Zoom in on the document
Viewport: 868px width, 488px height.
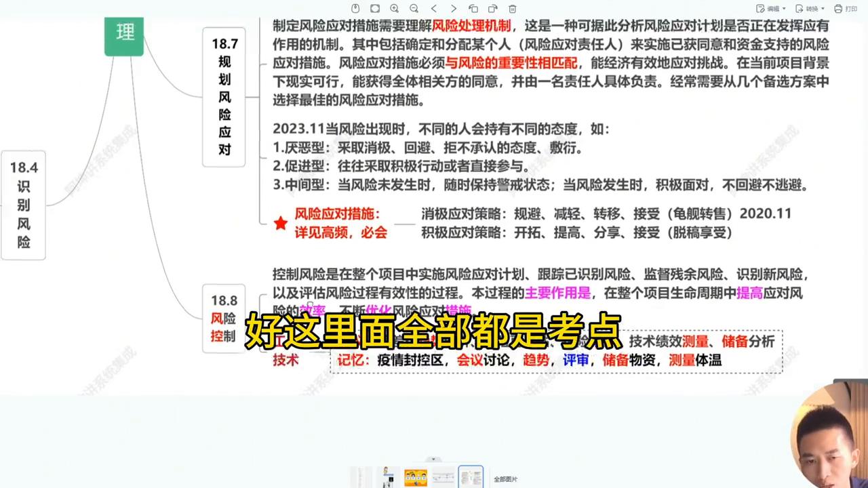[x=395, y=9]
